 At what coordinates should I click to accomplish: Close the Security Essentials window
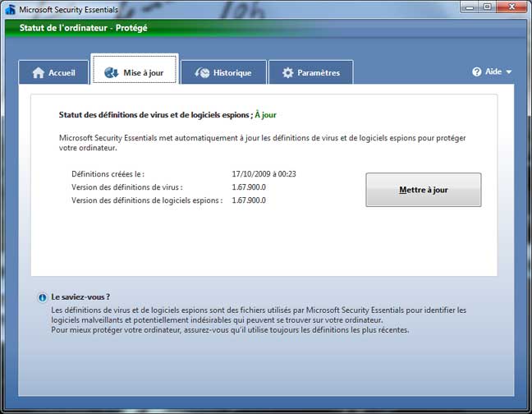[513, 7]
